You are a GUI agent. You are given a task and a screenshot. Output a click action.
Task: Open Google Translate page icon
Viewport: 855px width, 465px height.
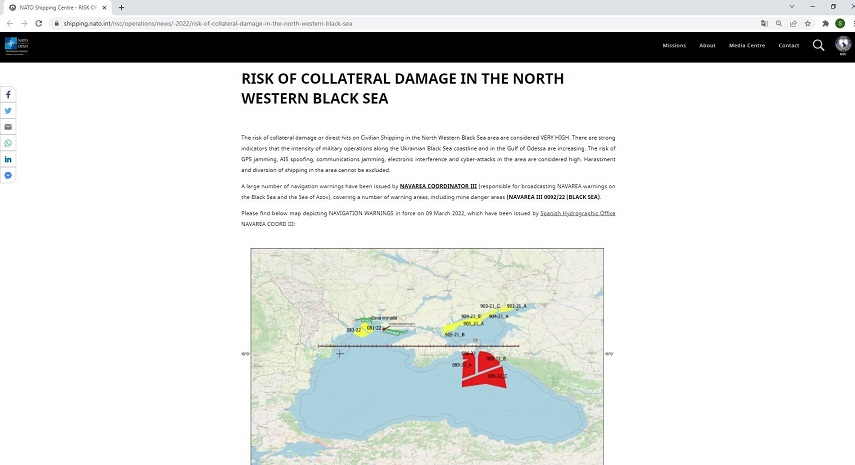764,23
